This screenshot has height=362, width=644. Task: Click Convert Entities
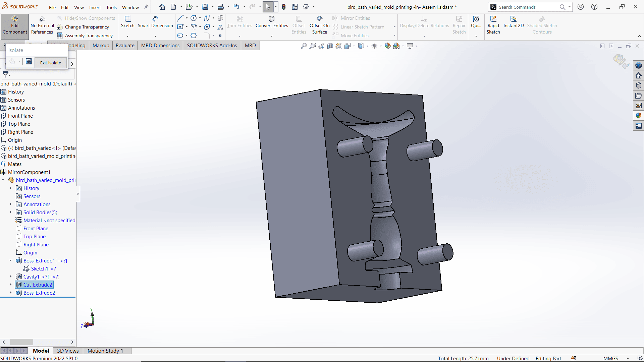272,22
